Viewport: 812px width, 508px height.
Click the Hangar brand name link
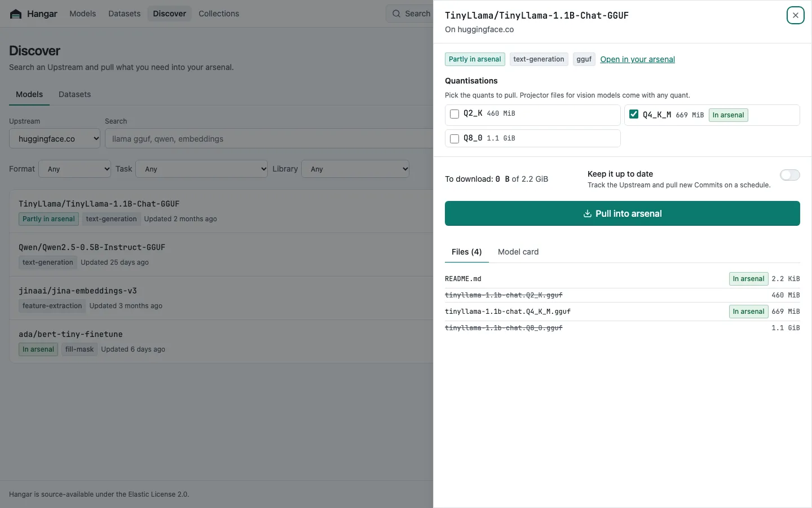pyautogui.click(x=42, y=14)
